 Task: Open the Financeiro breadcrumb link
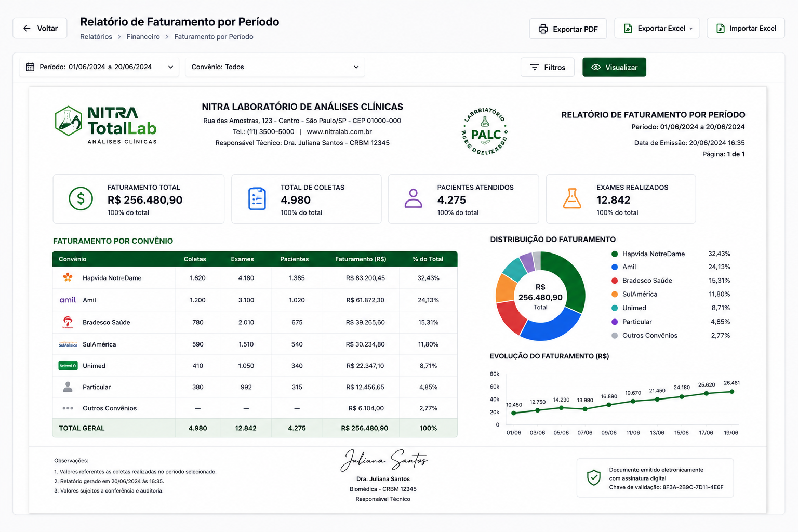143,37
